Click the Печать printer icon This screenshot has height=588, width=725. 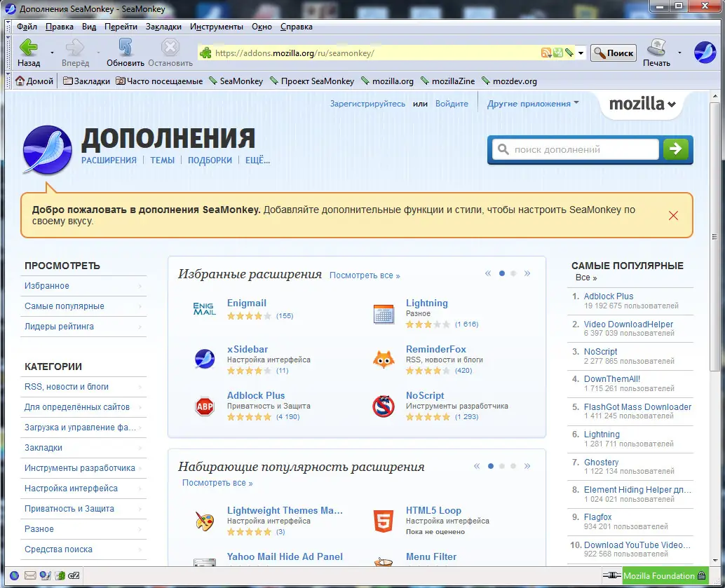click(x=656, y=47)
